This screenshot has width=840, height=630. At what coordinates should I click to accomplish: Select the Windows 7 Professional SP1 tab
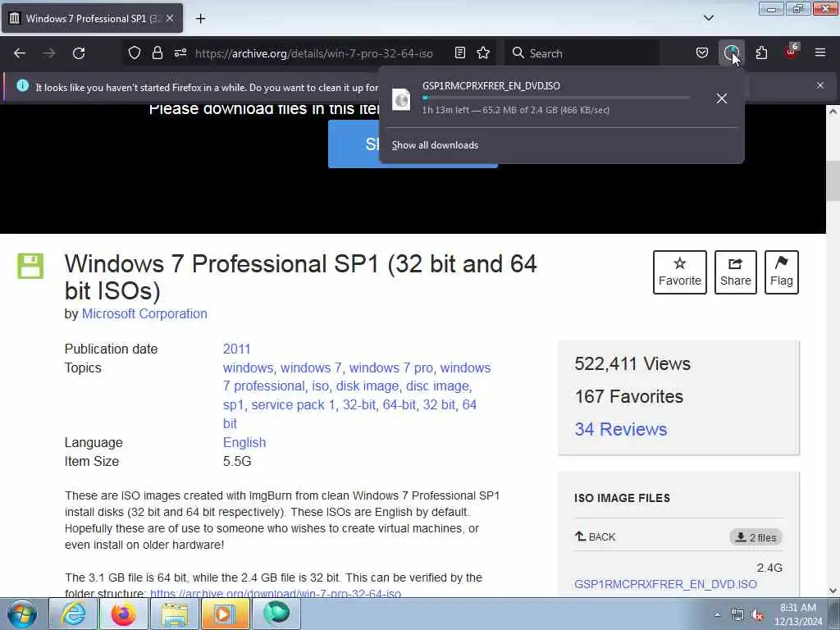(x=92, y=18)
